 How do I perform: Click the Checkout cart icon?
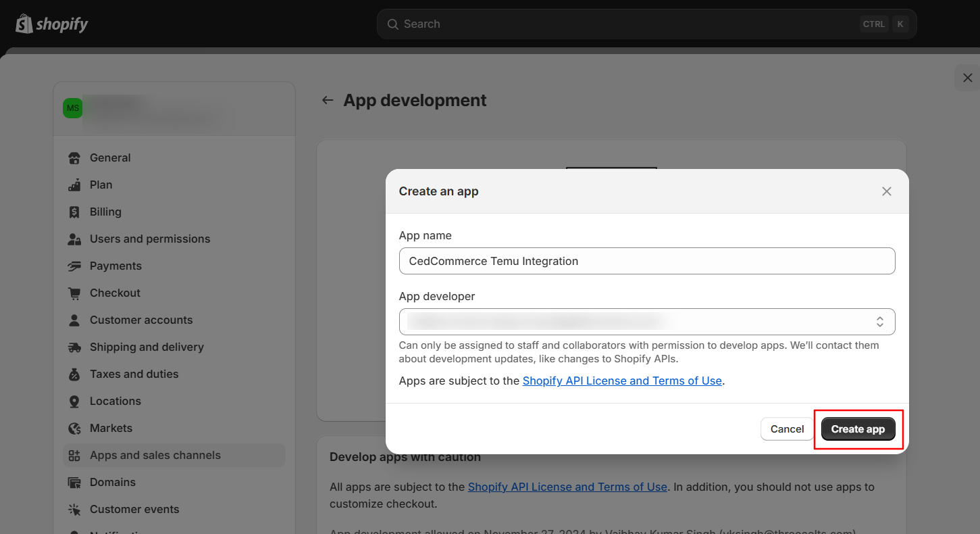(75, 293)
